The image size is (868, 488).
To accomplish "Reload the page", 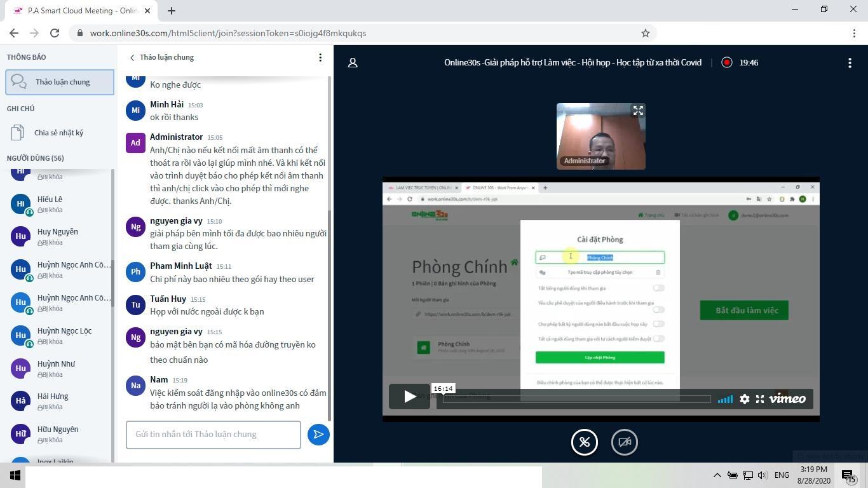I will click(55, 33).
